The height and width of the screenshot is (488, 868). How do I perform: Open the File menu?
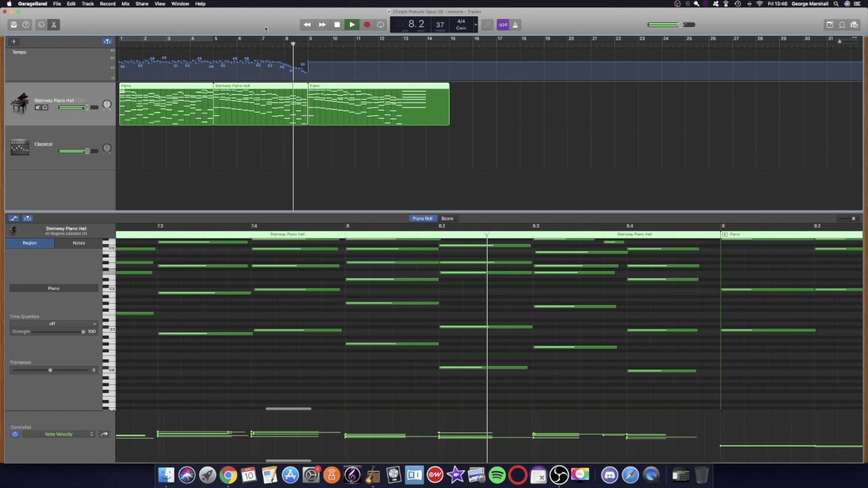click(57, 4)
